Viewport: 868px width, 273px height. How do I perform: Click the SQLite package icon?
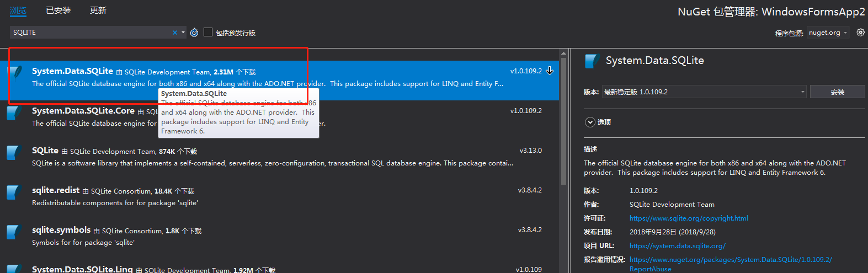pos(14,152)
